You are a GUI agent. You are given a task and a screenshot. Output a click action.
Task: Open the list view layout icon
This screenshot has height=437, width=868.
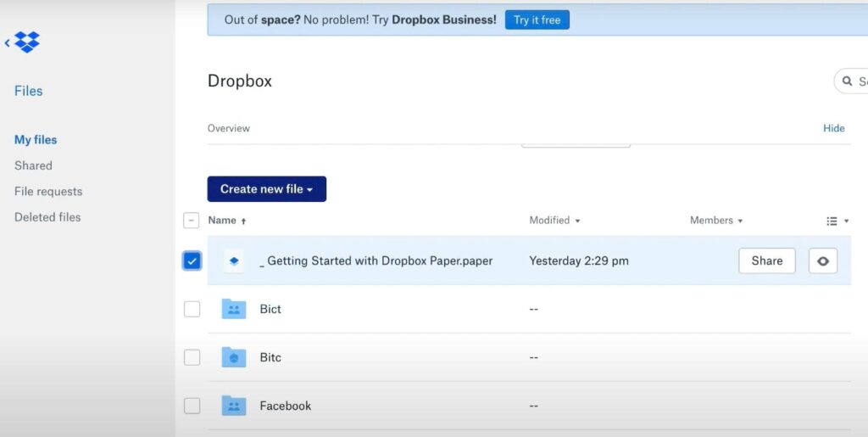(832, 221)
